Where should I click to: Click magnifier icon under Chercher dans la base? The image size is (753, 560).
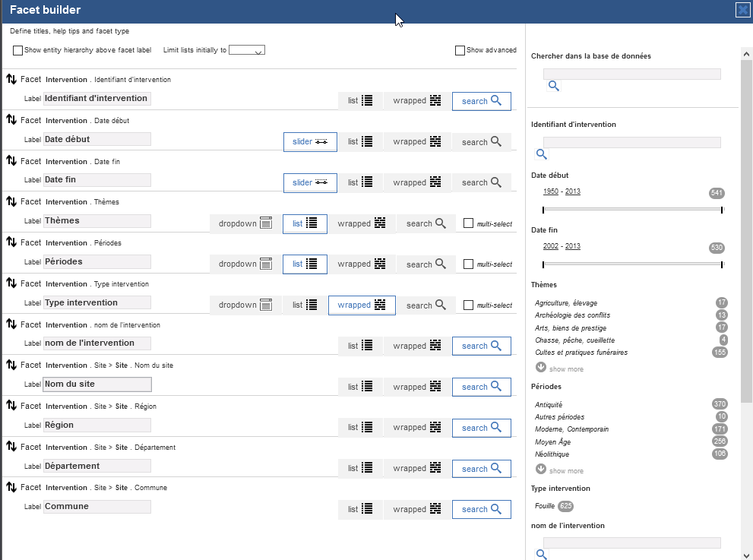[553, 87]
